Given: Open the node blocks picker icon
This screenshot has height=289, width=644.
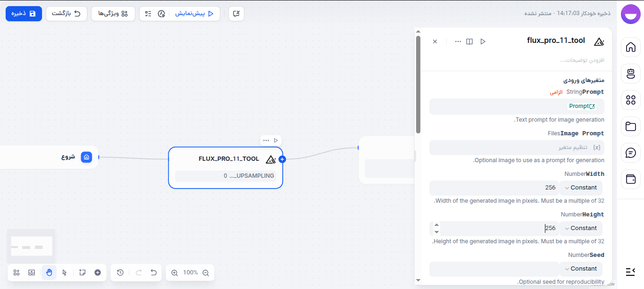Looking at the screenshot, I should tap(16, 272).
